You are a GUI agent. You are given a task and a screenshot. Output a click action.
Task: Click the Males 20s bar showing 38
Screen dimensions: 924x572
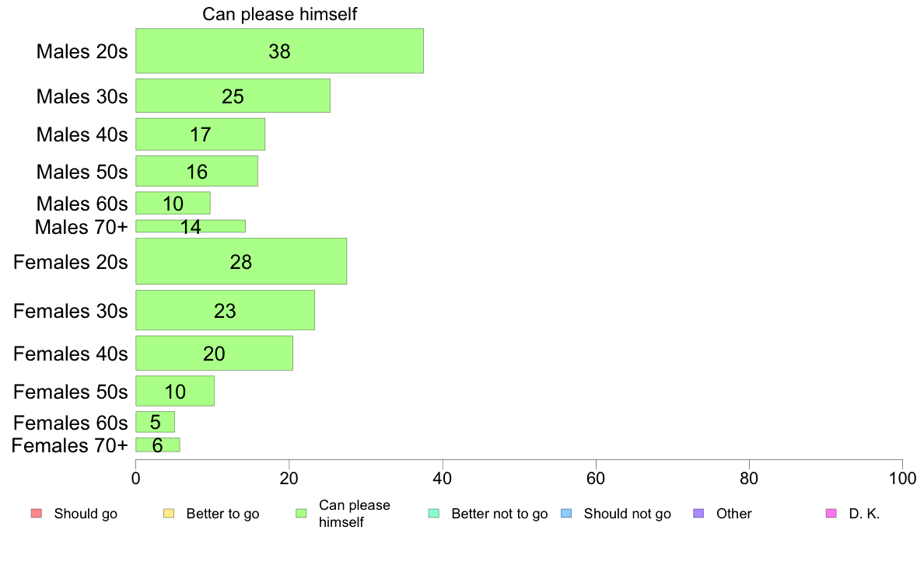coord(279,51)
